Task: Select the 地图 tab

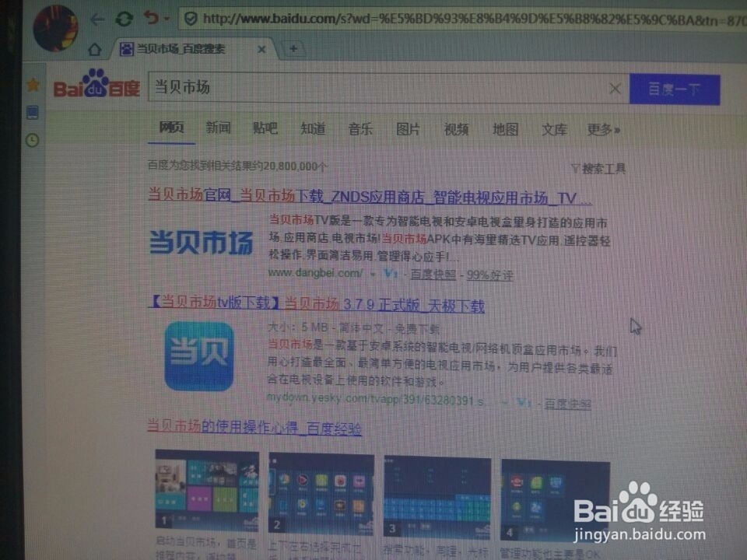Action: pos(505,129)
